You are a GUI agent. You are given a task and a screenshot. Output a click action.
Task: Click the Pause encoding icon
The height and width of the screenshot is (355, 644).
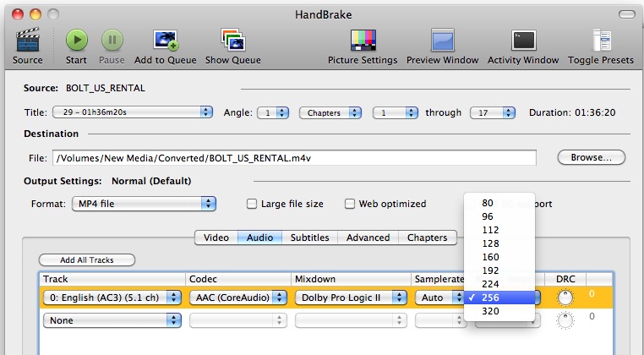[x=112, y=40]
